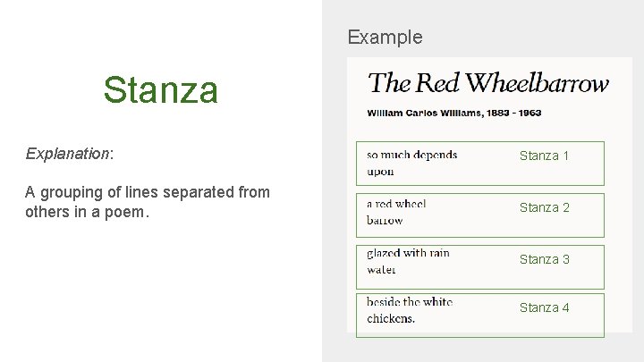Select the word "water" in the third stanza
The height and width of the screenshot is (362, 644).
pos(381,269)
